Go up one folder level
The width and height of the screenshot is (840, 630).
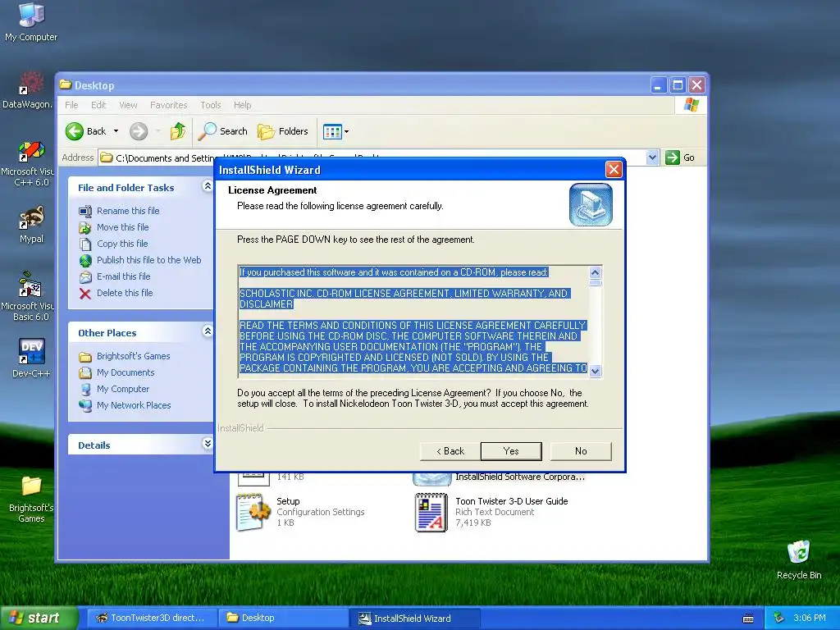click(178, 131)
